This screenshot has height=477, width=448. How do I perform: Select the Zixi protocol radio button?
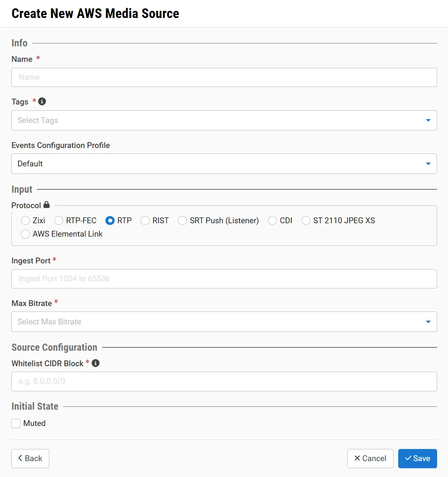pyautogui.click(x=25, y=221)
